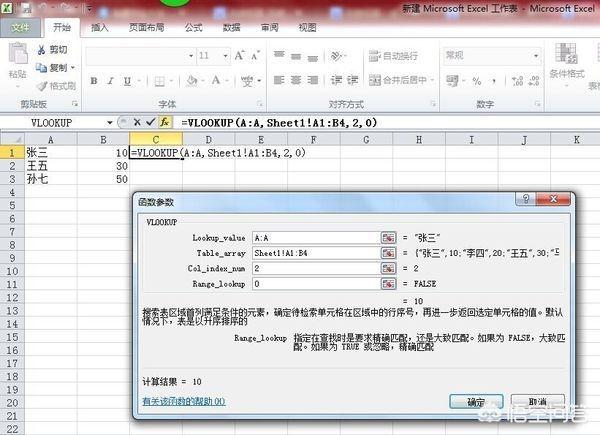Click the accounting number format icon

pos(452,81)
